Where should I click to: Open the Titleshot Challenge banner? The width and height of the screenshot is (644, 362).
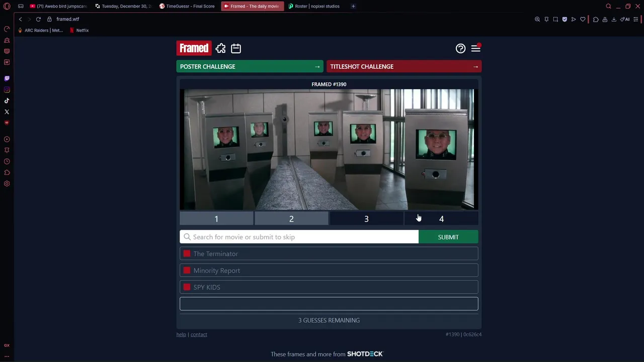(x=404, y=66)
